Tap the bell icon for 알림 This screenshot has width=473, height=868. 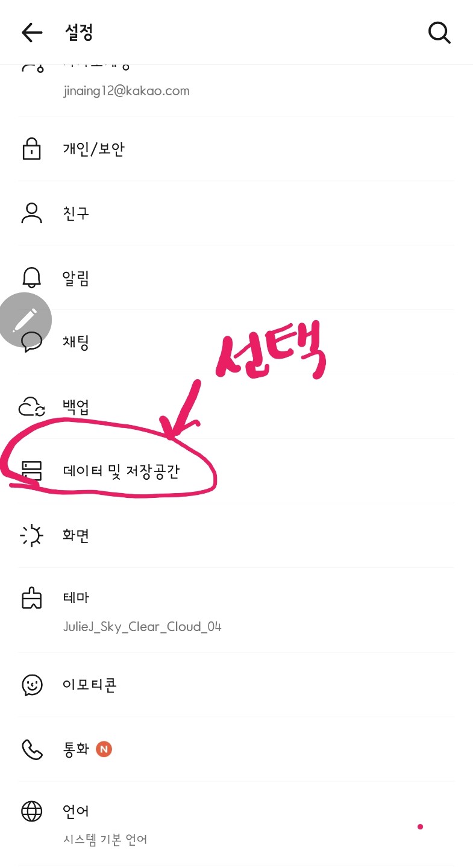[32, 277]
